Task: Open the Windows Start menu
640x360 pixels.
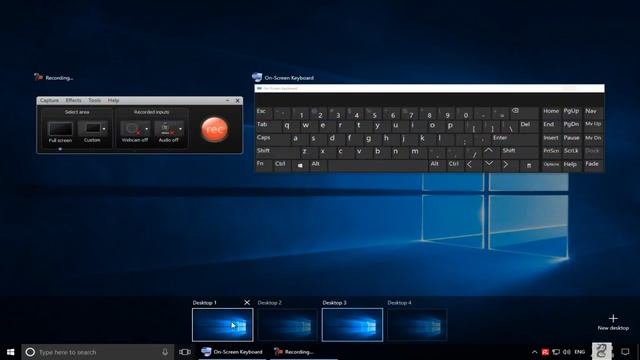Action: [x=11, y=352]
